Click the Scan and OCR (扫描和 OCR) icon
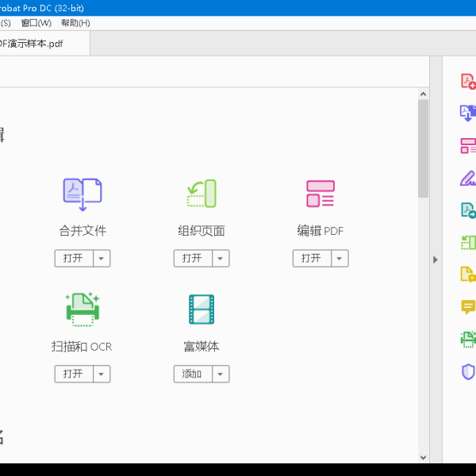476x476 pixels. (x=83, y=309)
